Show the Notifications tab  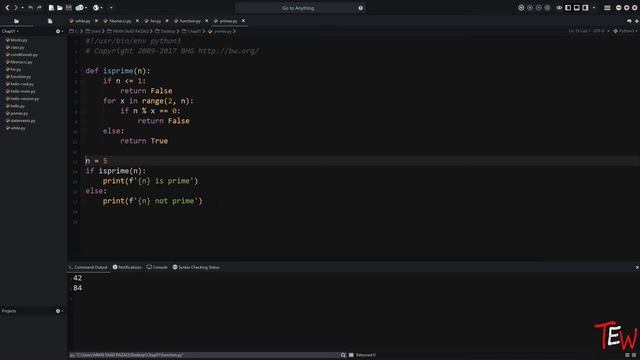tap(127, 267)
